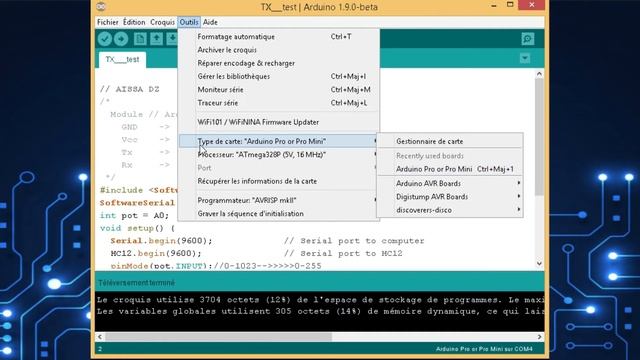Choose Formatage automatique
The image size is (640, 360).
click(278, 37)
